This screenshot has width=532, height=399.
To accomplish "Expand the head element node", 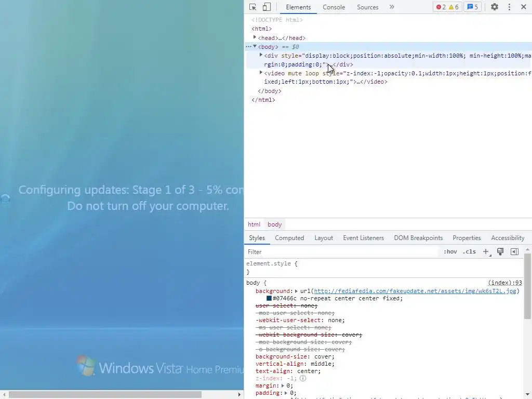I will [255, 37].
